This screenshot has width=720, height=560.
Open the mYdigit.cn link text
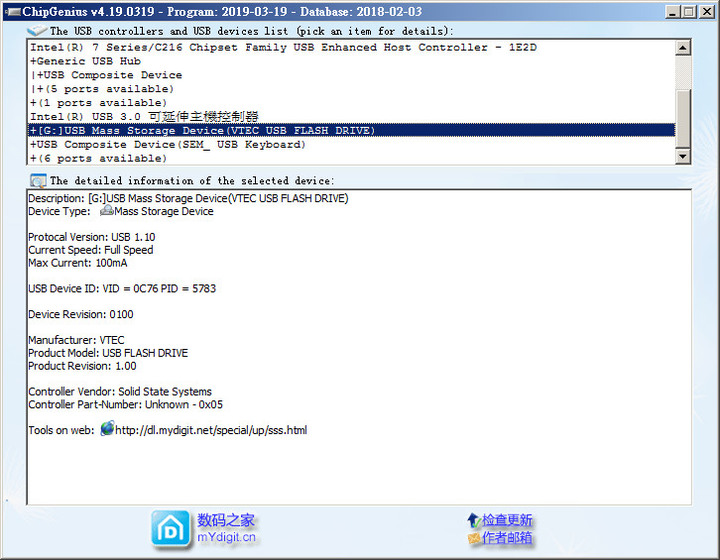pyautogui.click(x=226, y=537)
